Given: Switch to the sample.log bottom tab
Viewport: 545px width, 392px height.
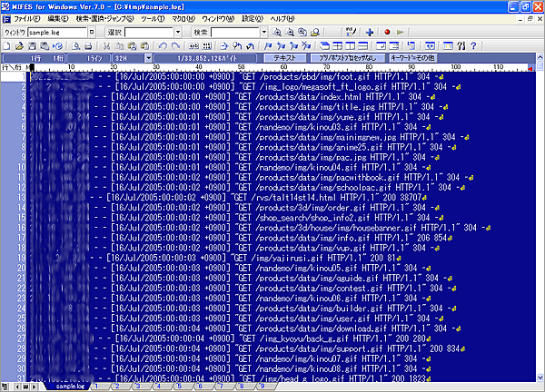Looking at the screenshot, I should [71, 386].
